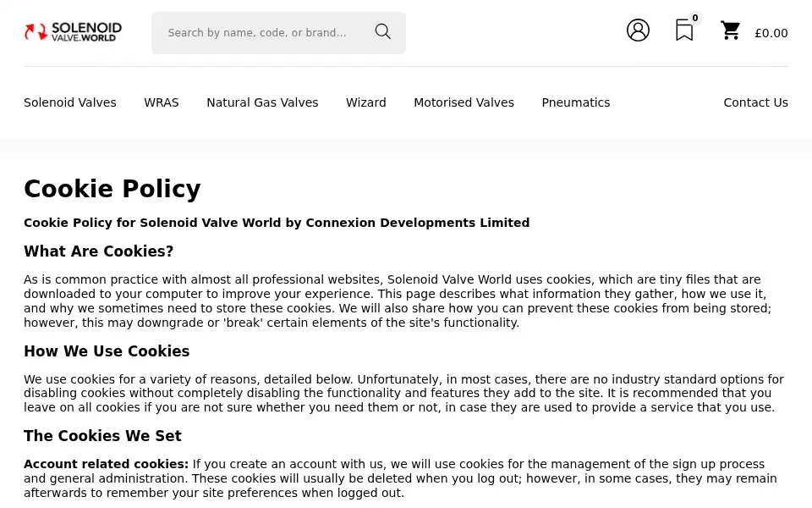The image size is (812, 508).
Task: Open the user account icon
Action: 638,30
